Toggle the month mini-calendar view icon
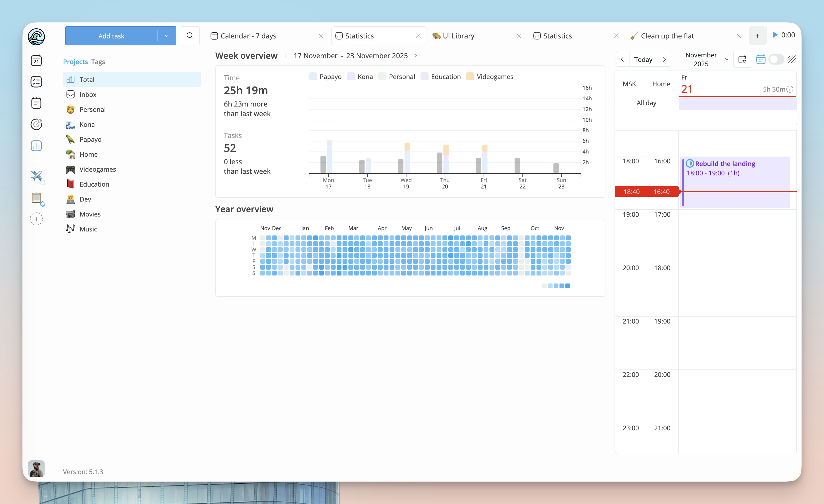The width and height of the screenshot is (824, 504). tap(761, 59)
